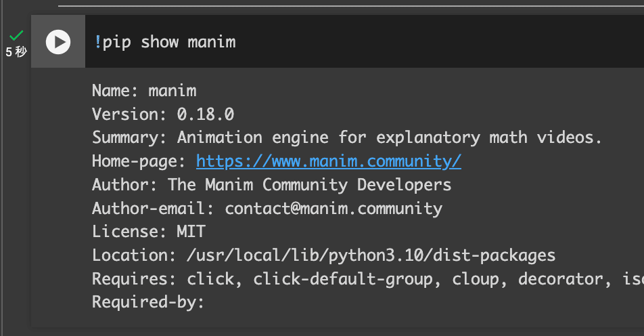Click the Version 0.18.0 output line

(x=163, y=114)
